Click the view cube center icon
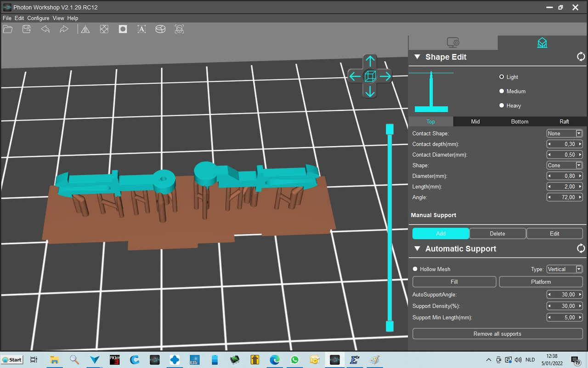This screenshot has height=368, width=588. (x=370, y=76)
